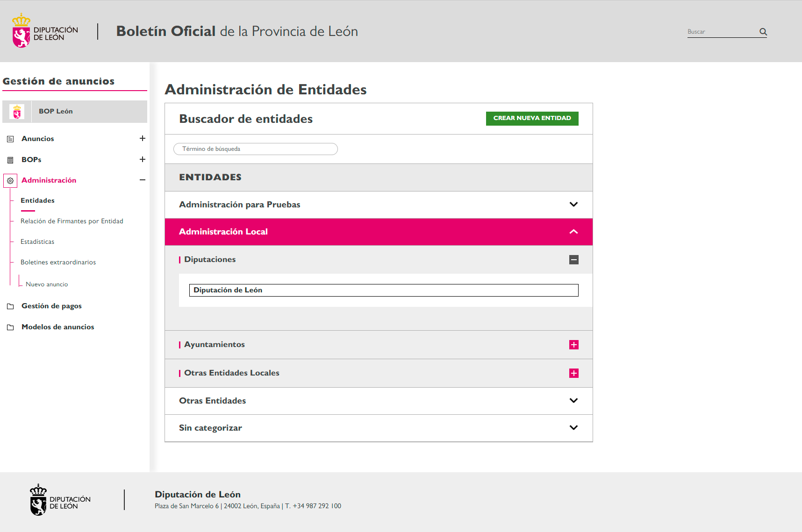Expand the Ayuntamientos section with its plus toggle
Image resolution: width=802 pixels, height=532 pixels.
[573, 344]
